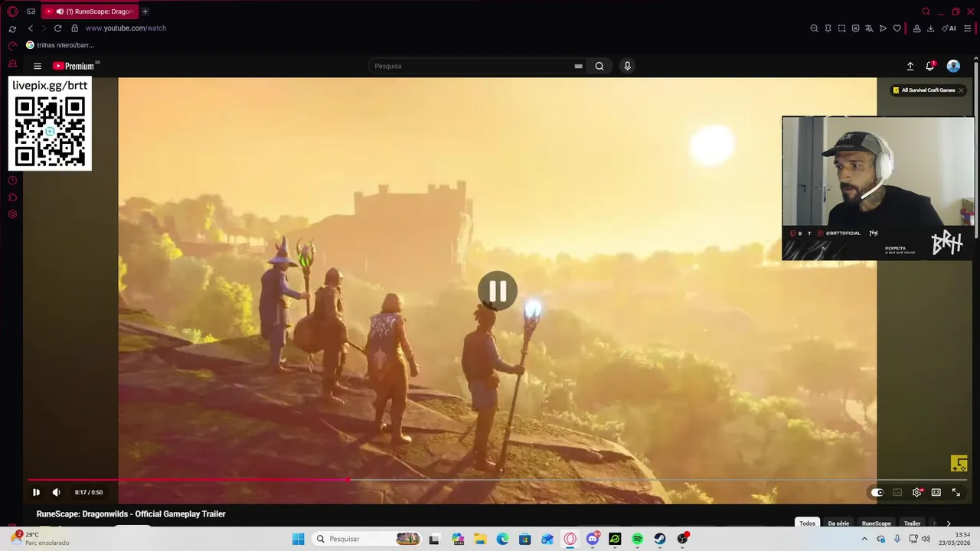Screen dimensions: 980x551
Task: Bookmark the page with heart icon
Action: click(x=897, y=28)
